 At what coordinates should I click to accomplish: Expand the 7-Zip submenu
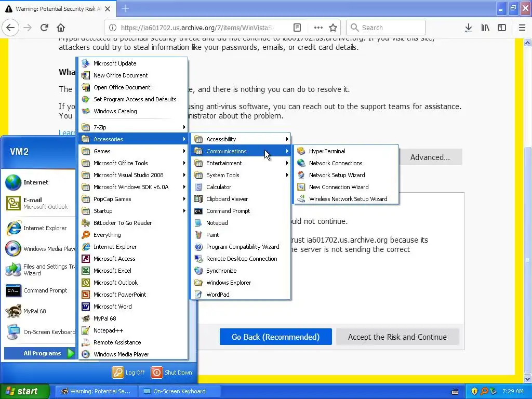133,127
